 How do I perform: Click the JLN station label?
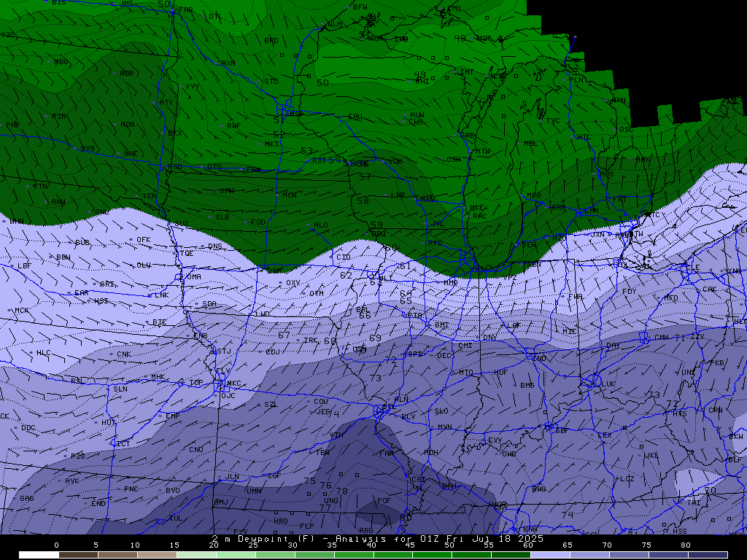point(232,477)
